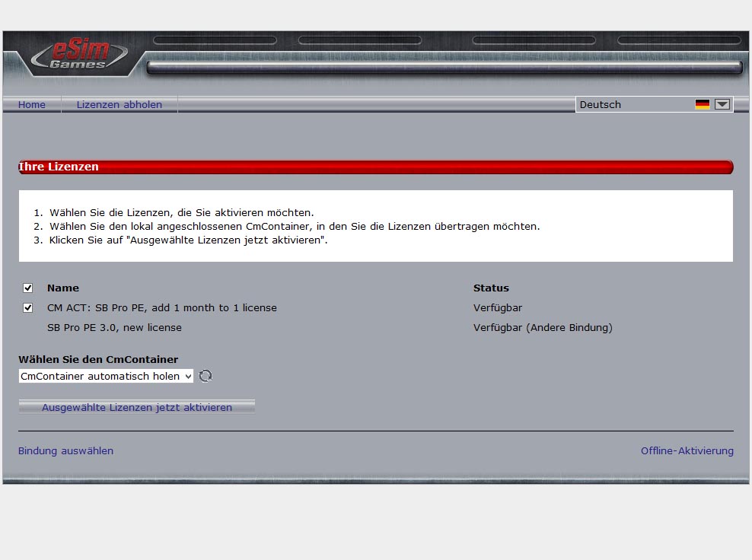
Task: Click instruction 'Wählen Sie die Lizenzen, die Sie aktivieren möchten.'
Action: [x=182, y=212]
